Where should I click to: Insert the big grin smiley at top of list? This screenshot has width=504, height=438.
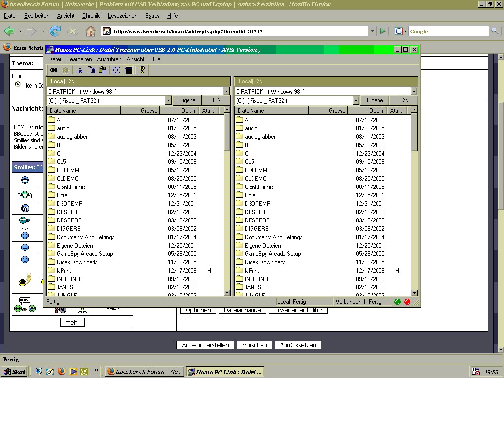pos(25,180)
